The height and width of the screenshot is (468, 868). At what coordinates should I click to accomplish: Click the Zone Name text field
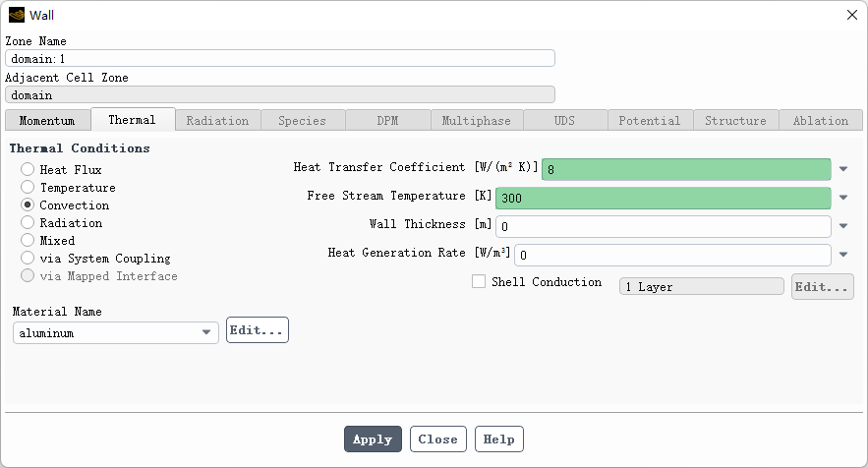point(280,59)
